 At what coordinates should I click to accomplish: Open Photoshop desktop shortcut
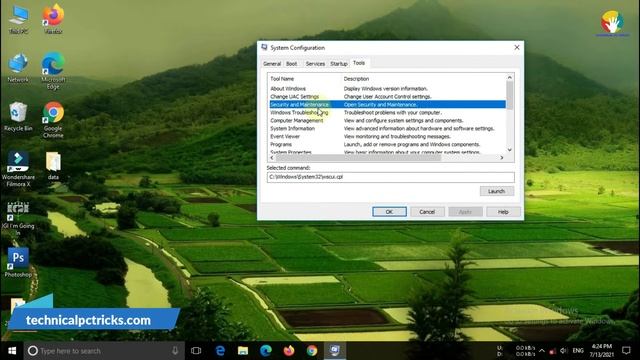[x=18, y=262]
